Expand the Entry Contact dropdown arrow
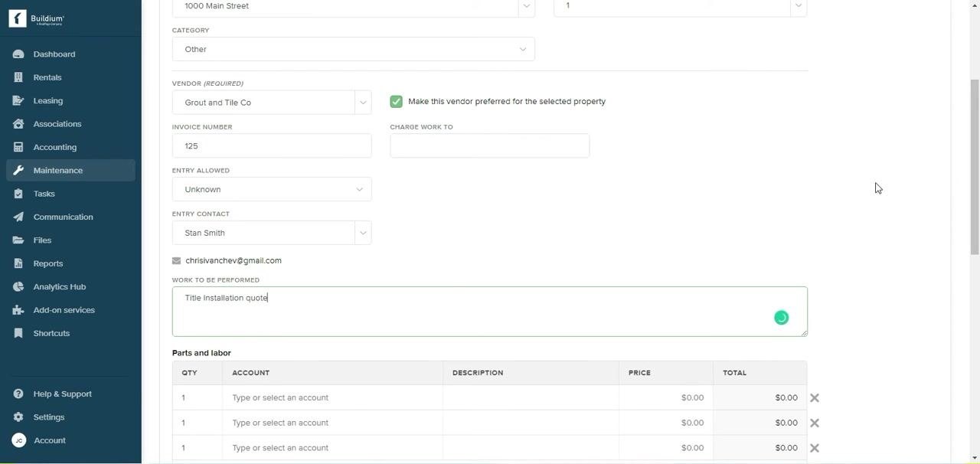The image size is (980, 464). (363, 233)
